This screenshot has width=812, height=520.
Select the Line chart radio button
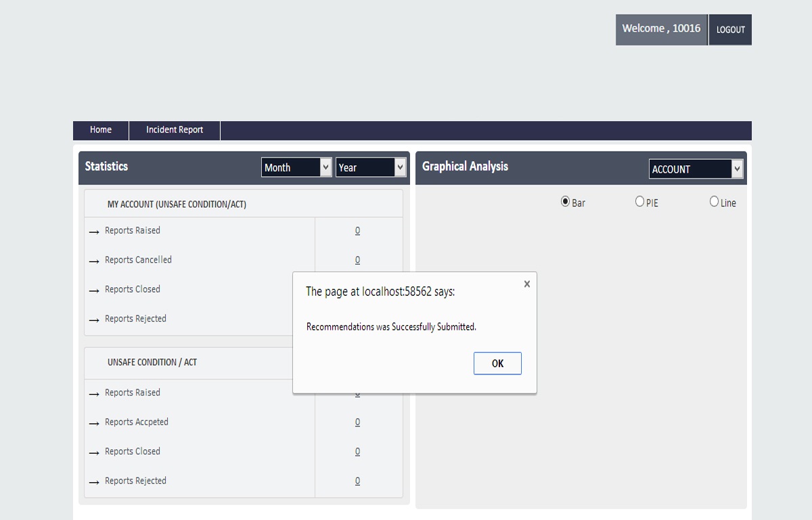click(715, 201)
